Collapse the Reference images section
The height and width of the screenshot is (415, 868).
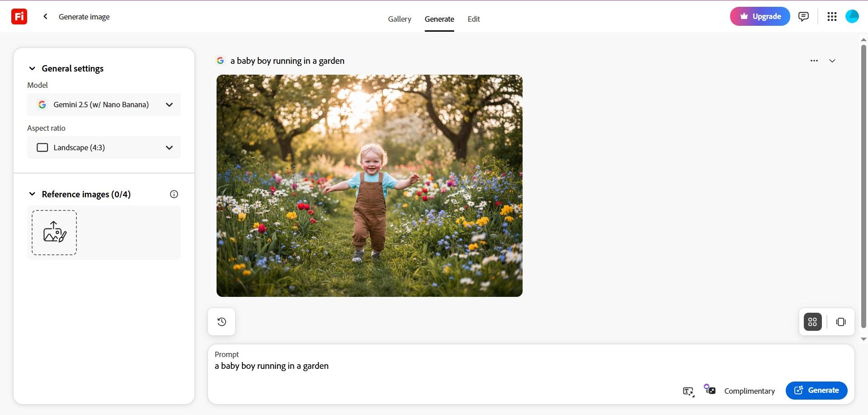click(32, 194)
